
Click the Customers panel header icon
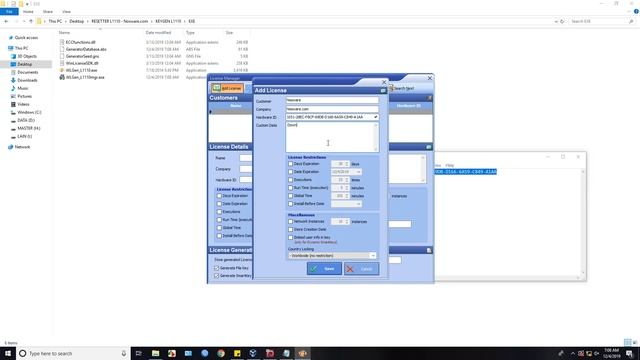(429, 98)
